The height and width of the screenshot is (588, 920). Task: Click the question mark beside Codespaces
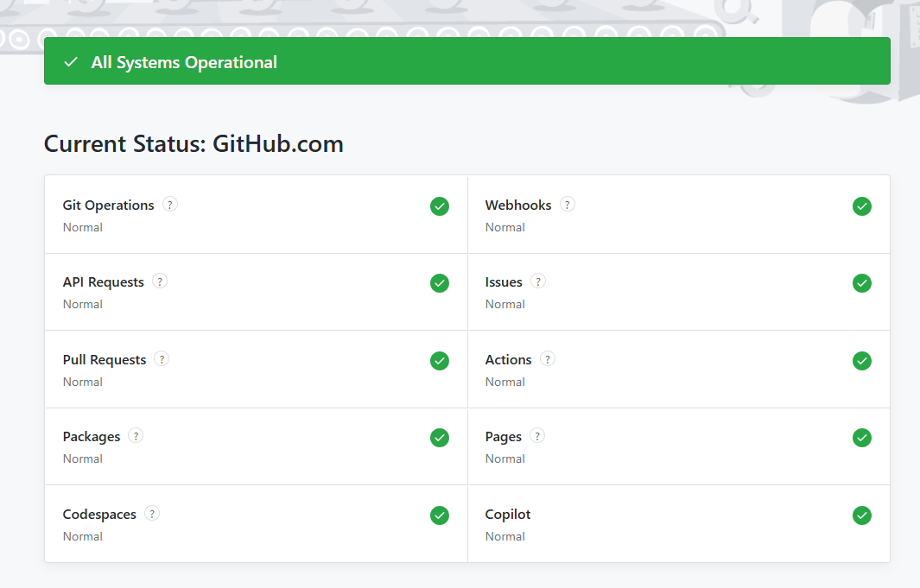point(152,514)
